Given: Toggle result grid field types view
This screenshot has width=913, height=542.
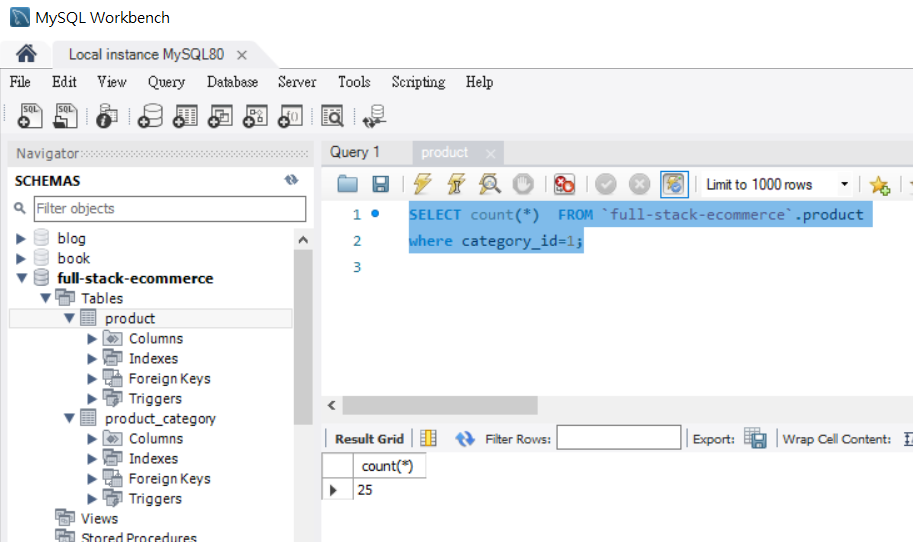Looking at the screenshot, I should [428, 438].
